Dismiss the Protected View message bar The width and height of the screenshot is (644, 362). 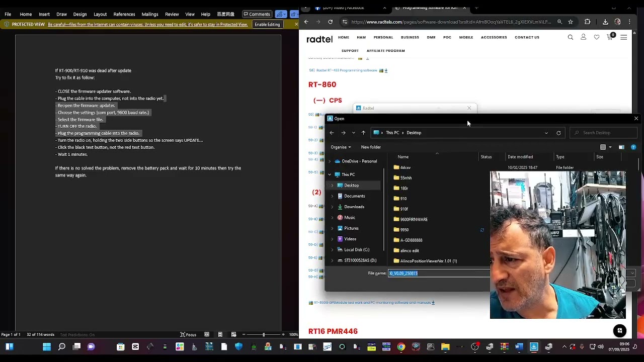point(296,24)
